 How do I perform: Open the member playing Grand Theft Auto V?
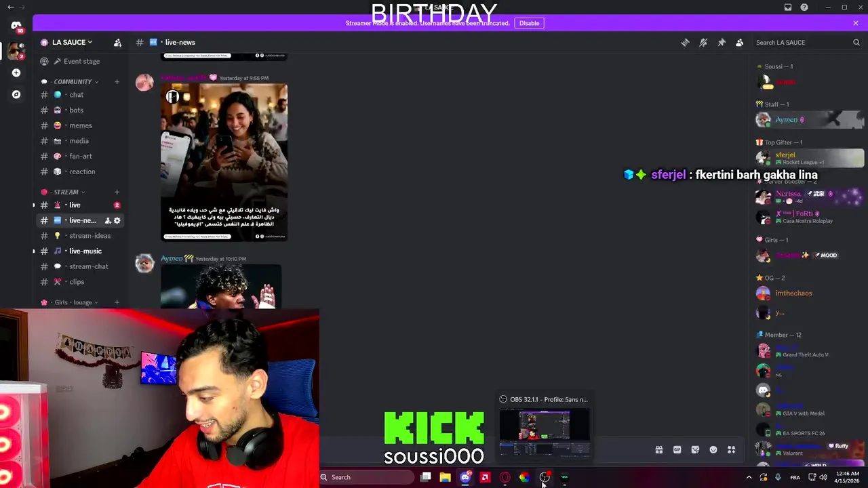tap(808, 350)
